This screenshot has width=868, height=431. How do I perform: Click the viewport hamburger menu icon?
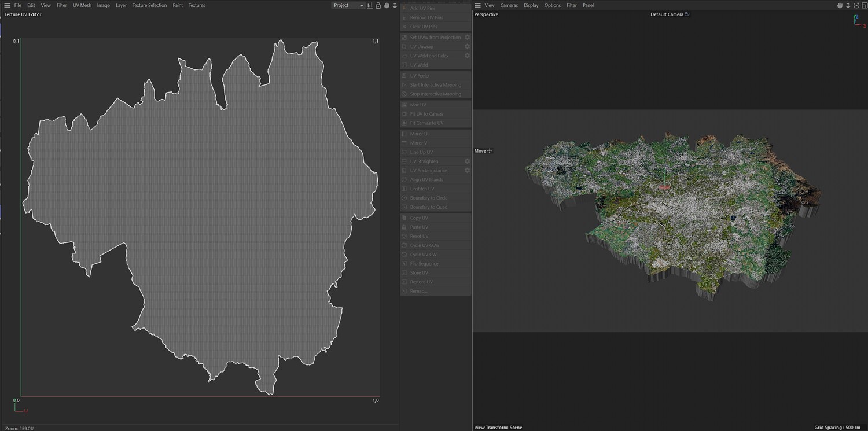click(x=477, y=5)
